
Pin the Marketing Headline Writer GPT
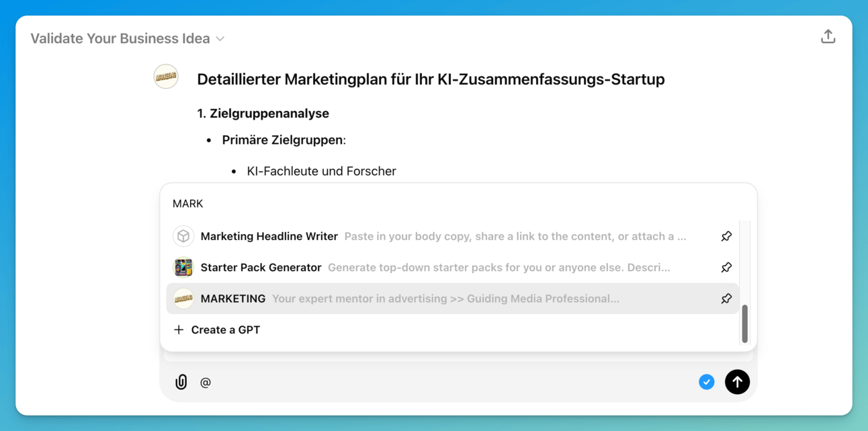pyautogui.click(x=726, y=236)
